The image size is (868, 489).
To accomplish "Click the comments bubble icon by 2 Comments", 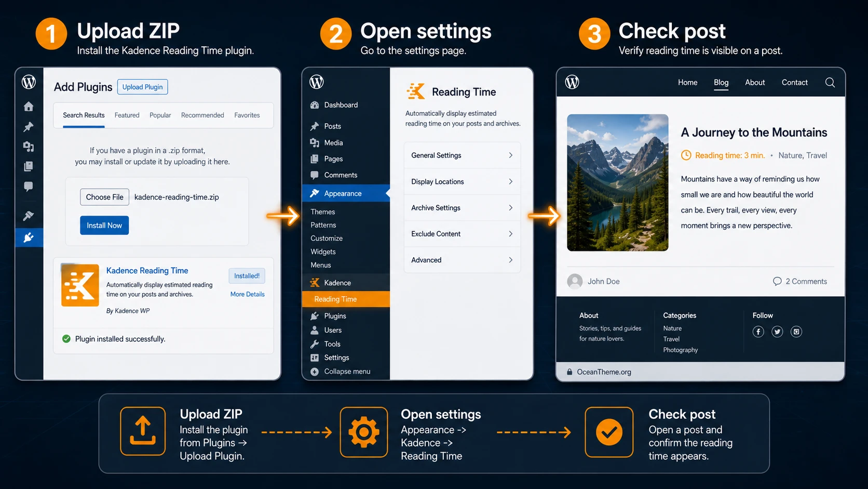I will (x=777, y=281).
